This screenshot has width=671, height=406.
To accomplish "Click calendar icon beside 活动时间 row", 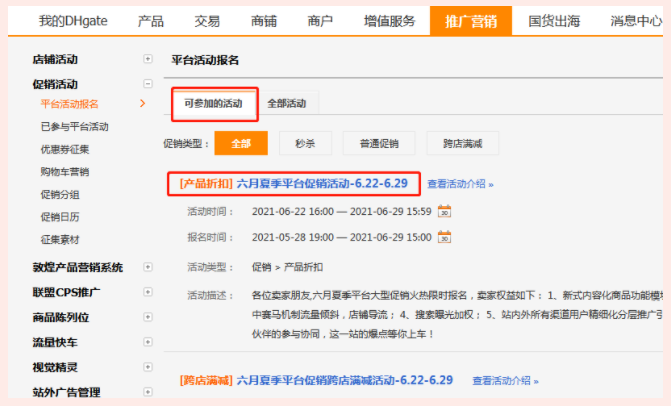I will pyautogui.click(x=445, y=211).
